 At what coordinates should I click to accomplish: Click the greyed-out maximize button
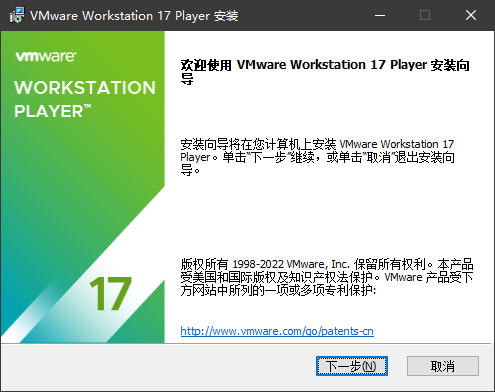click(x=425, y=15)
